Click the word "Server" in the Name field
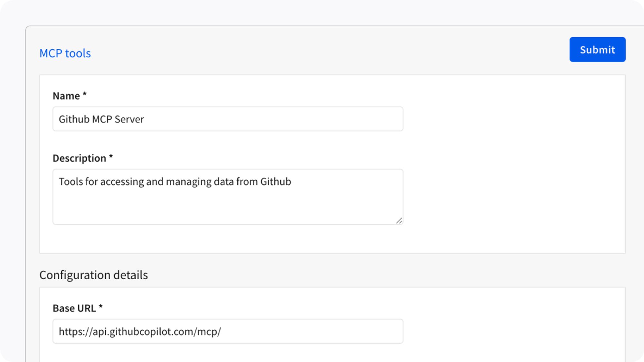The width and height of the screenshot is (644, 362). pyautogui.click(x=129, y=119)
